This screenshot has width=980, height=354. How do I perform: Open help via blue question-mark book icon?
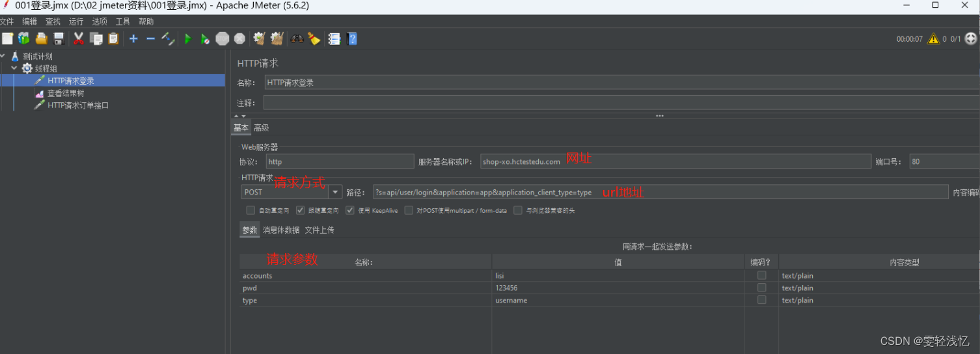(352, 38)
